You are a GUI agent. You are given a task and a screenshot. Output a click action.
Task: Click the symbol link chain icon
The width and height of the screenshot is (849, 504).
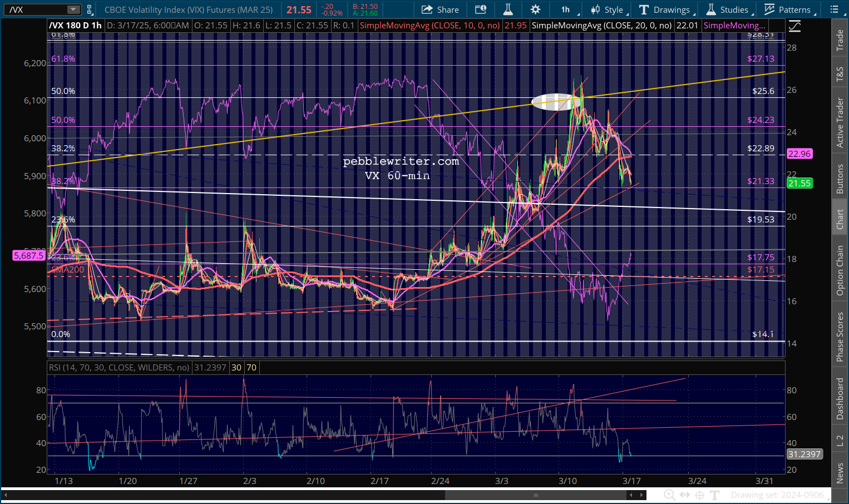coord(89,9)
